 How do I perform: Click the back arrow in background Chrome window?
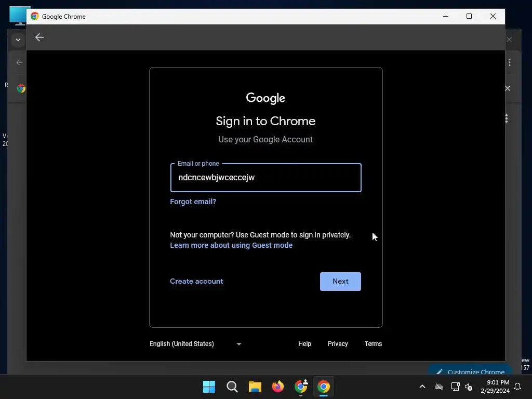(x=20, y=62)
